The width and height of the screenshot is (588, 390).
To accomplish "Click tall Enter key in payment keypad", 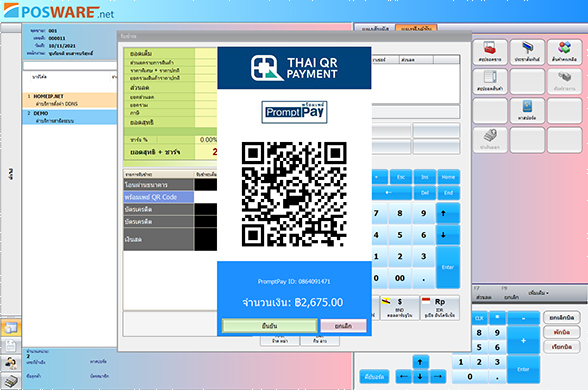I will pos(448,267).
